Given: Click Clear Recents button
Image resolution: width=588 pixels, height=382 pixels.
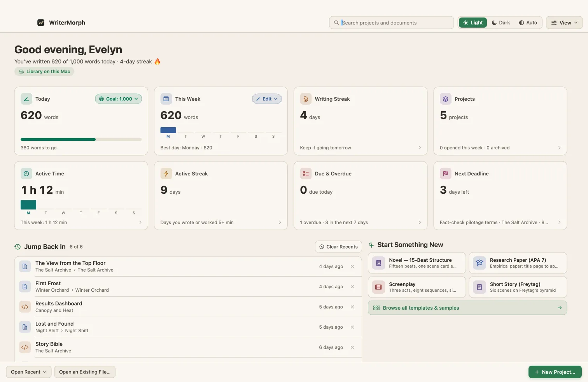Looking at the screenshot, I should tap(338, 247).
